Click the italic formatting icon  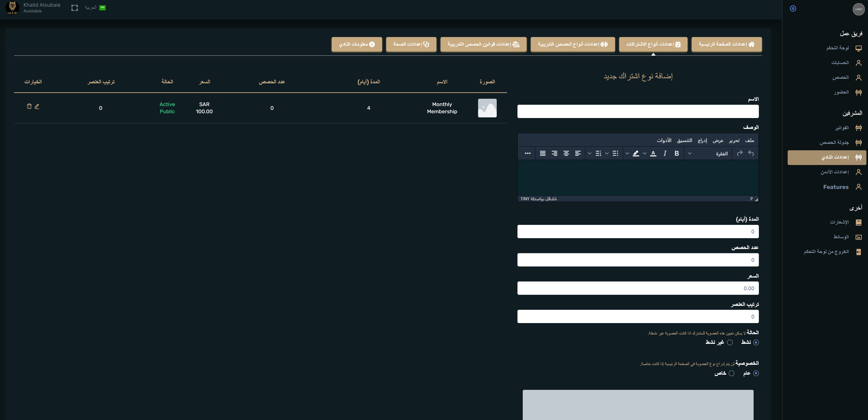[x=665, y=154]
